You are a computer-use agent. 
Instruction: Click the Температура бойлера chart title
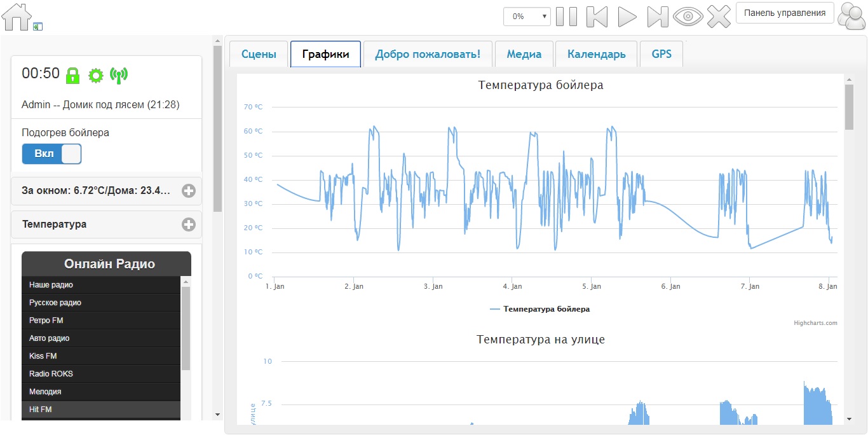pyautogui.click(x=541, y=85)
